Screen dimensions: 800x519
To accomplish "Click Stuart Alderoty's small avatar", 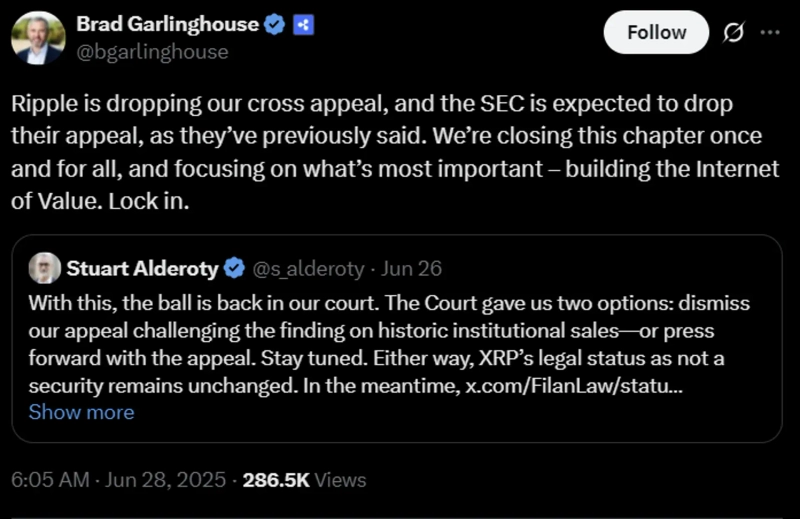I will coord(44,267).
